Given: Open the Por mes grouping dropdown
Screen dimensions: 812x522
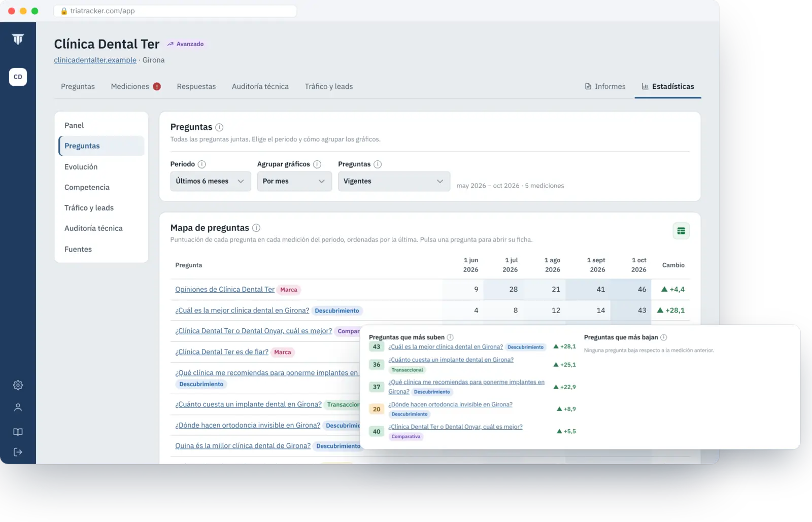Looking at the screenshot, I should click(294, 181).
